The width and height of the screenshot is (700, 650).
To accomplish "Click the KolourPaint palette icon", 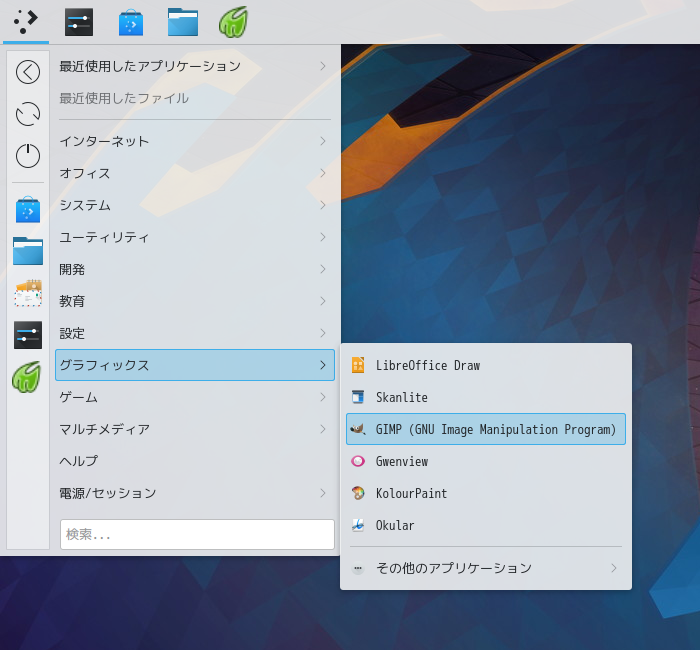I will click(x=358, y=493).
